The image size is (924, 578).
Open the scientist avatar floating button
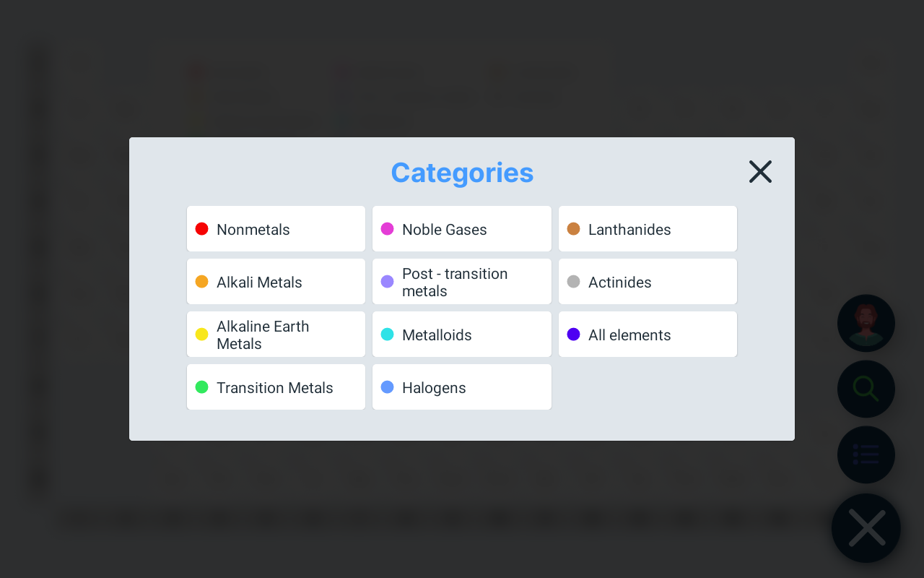click(x=866, y=323)
